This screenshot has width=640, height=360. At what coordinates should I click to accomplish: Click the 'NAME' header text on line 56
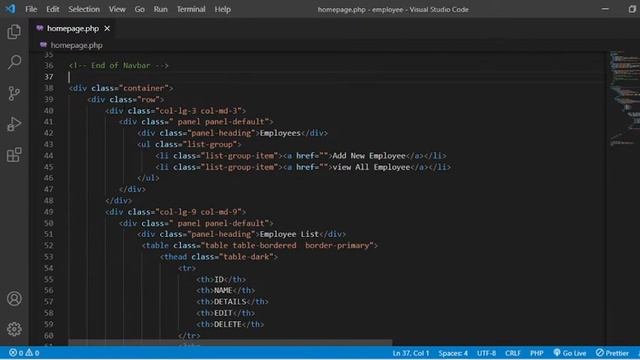223,290
